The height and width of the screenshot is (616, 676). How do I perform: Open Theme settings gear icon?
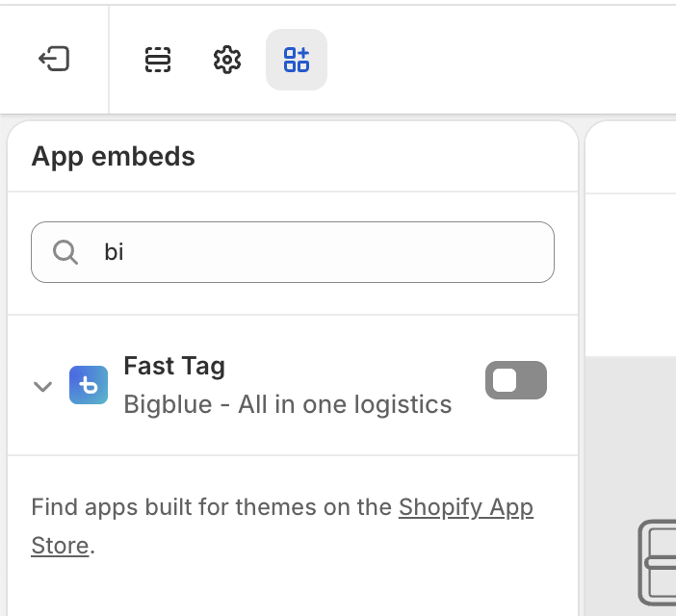[226, 60]
